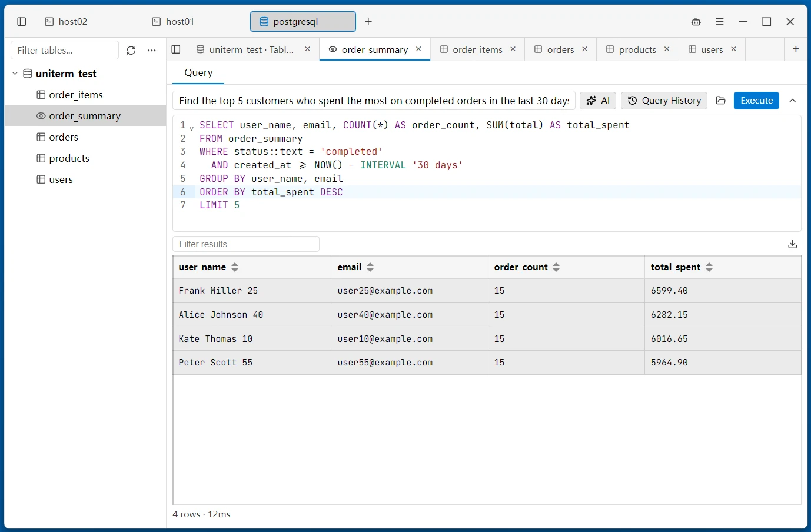Image resolution: width=811 pixels, height=532 pixels.
Task: Sort results by email column
Action: coord(370,267)
